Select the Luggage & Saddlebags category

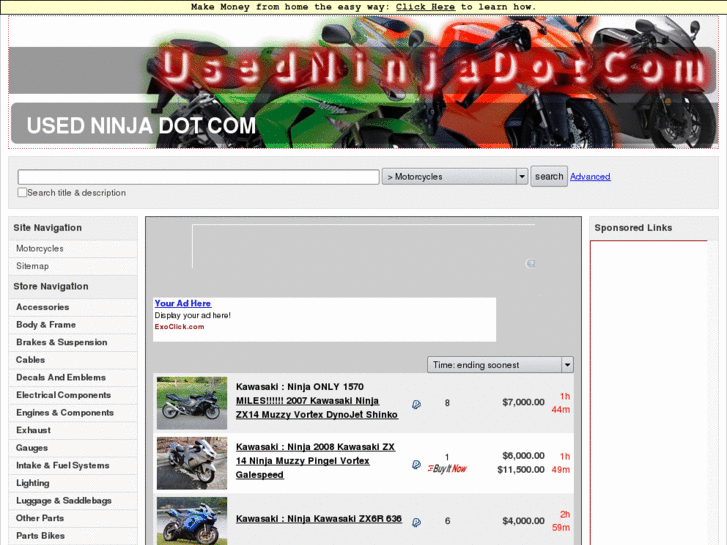tap(64, 501)
